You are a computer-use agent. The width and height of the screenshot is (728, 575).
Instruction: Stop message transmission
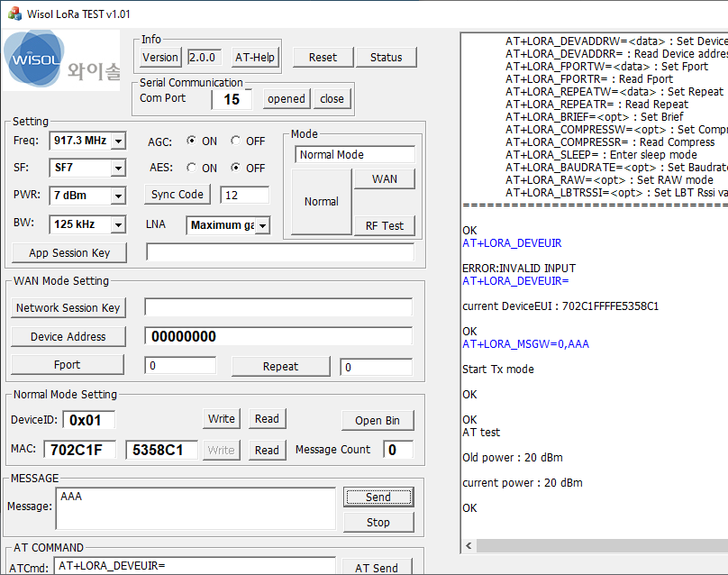tap(378, 523)
